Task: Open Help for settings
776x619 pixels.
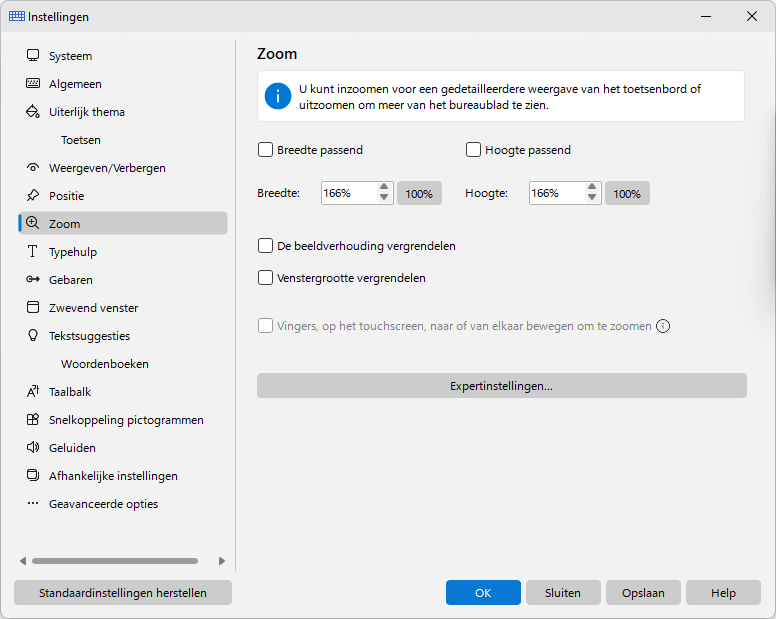Action: click(x=723, y=592)
